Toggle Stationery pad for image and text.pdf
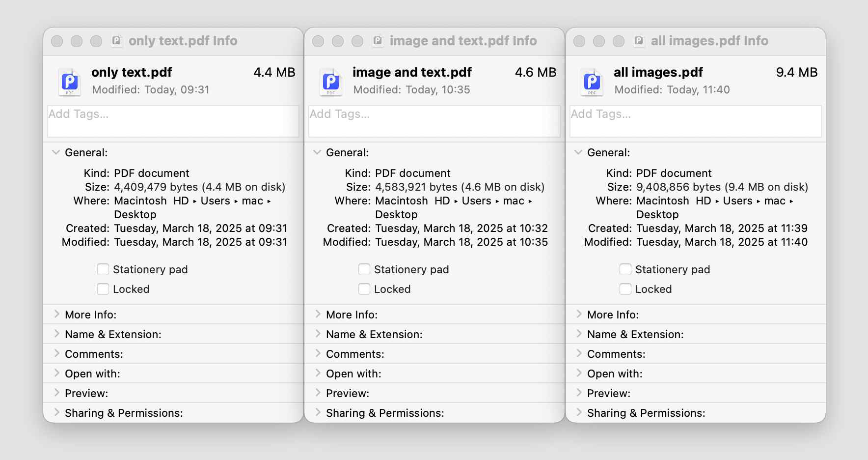Image resolution: width=868 pixels, height=460 pixels. (364, 269)
